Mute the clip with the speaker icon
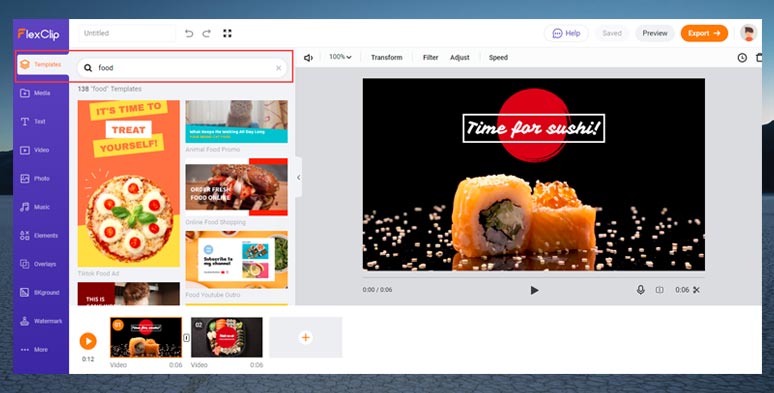The image size is (774, 393). [308, 58]
